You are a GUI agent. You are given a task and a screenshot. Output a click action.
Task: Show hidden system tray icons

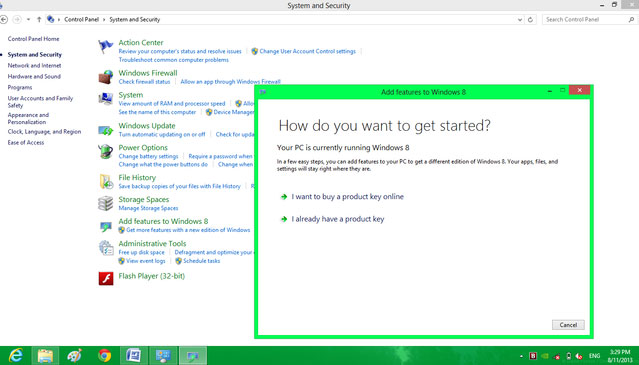[x=521, y=356]
